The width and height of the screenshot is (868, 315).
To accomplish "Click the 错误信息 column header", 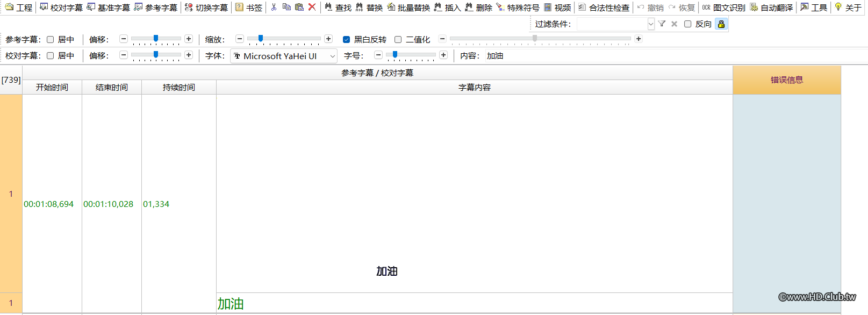I will 787,80.
